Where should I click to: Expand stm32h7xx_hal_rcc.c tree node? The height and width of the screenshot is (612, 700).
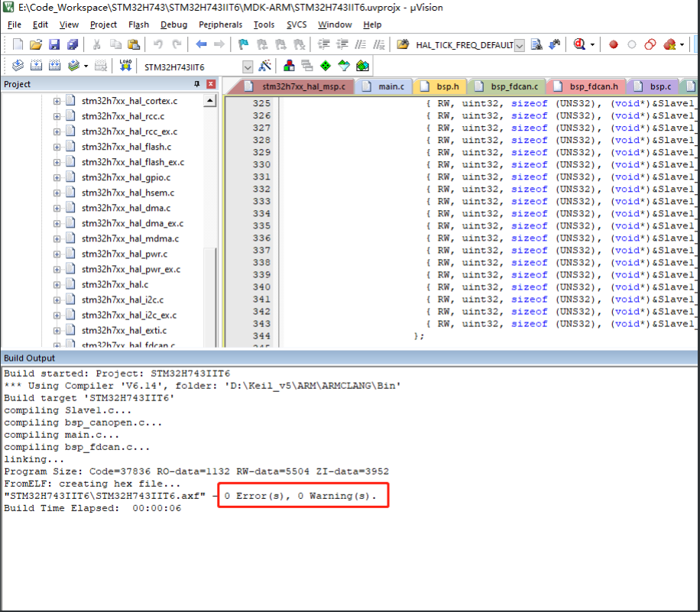[57, 116]
